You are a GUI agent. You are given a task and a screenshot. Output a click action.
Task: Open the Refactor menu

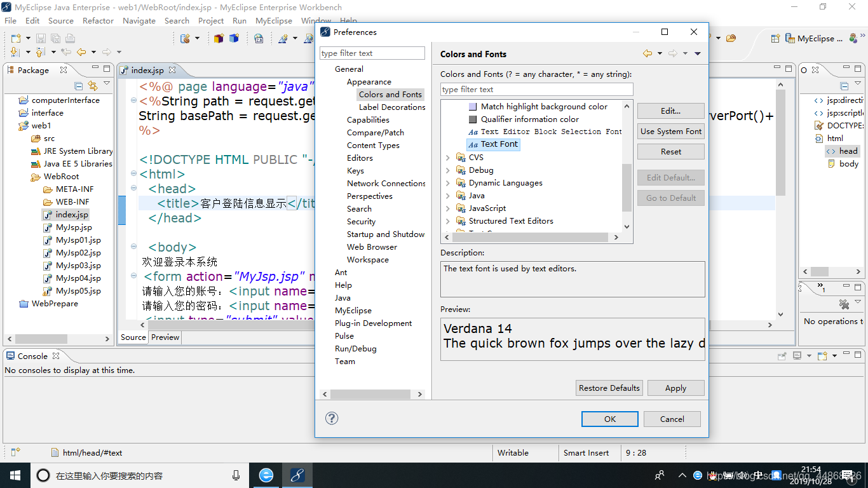coord(98,20)
